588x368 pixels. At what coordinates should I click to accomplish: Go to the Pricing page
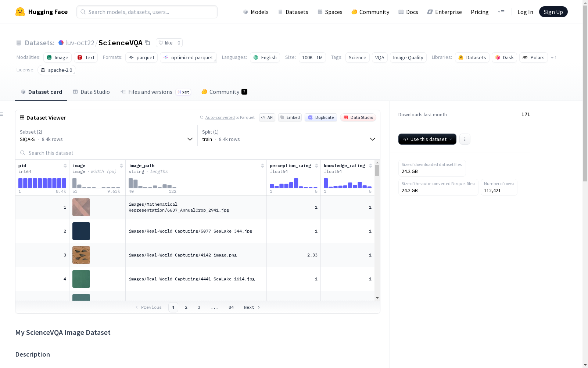click(x=480, y=12)
